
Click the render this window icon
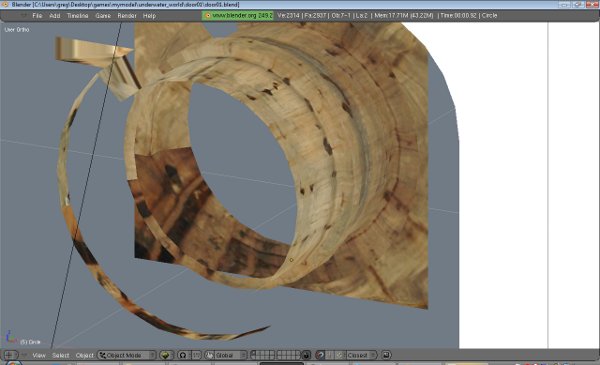click(x=386, y=355)
